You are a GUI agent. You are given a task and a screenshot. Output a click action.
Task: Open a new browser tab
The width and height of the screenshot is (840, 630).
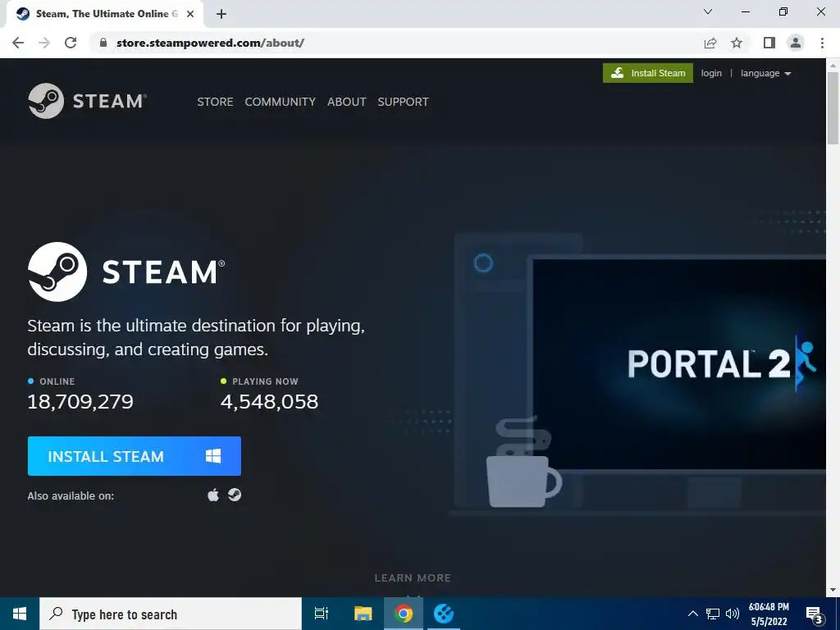tap(221, 14)
